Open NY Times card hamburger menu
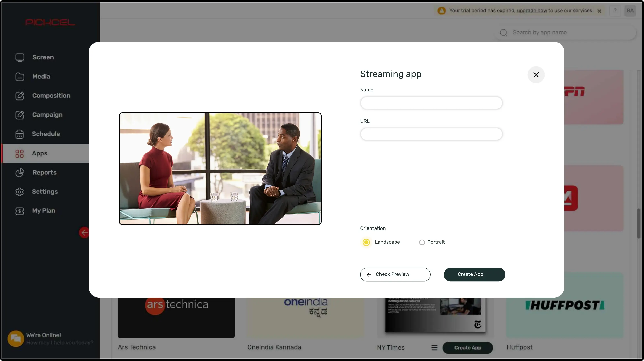The image size is (644, 361). (434, 347)
